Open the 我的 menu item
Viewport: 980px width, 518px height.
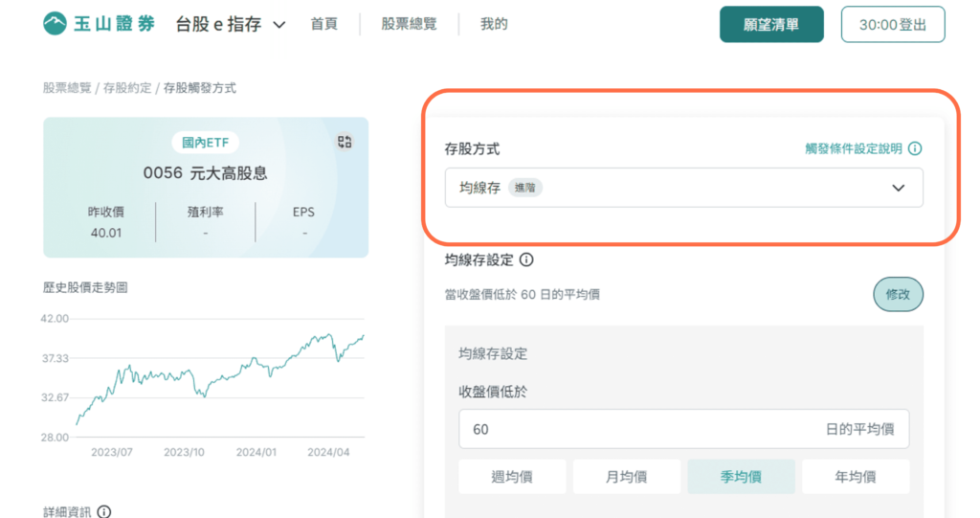click(494, 24)
